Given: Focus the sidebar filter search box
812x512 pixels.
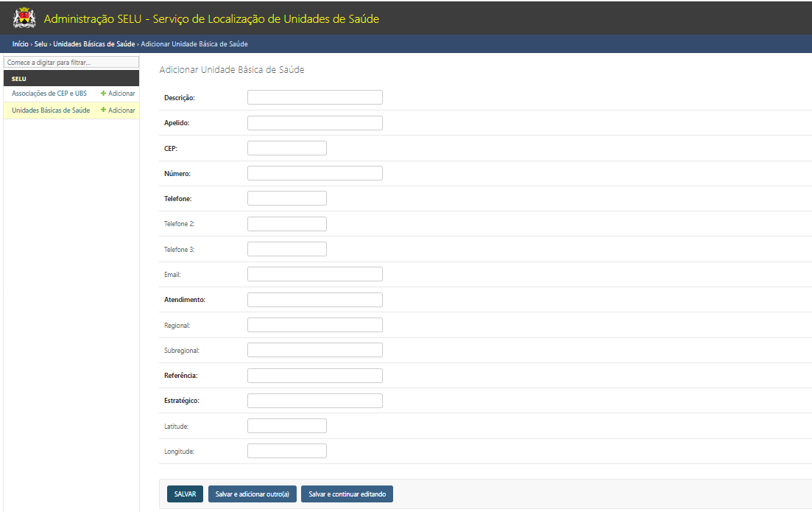Looking at the screenshot, I should (71, 63).
